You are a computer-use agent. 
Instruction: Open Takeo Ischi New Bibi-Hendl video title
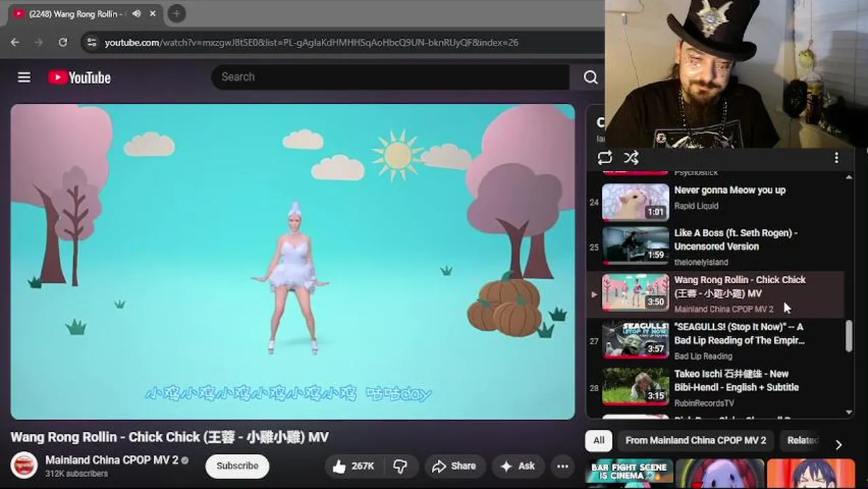pos(736,380)
